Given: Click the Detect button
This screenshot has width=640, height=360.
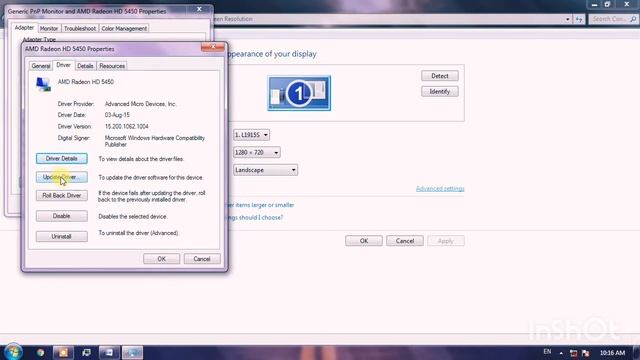Looking at the screenshot, I should 440,76.
